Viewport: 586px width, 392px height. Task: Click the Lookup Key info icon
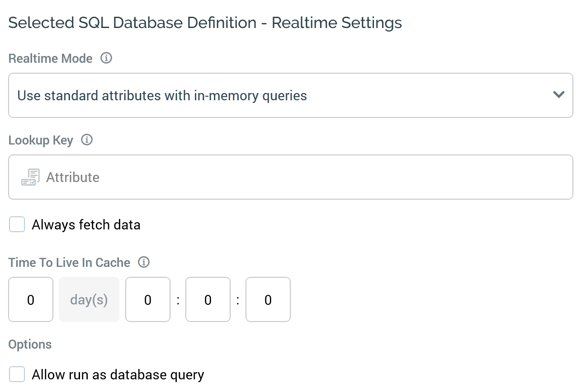(x=87, y=140)
